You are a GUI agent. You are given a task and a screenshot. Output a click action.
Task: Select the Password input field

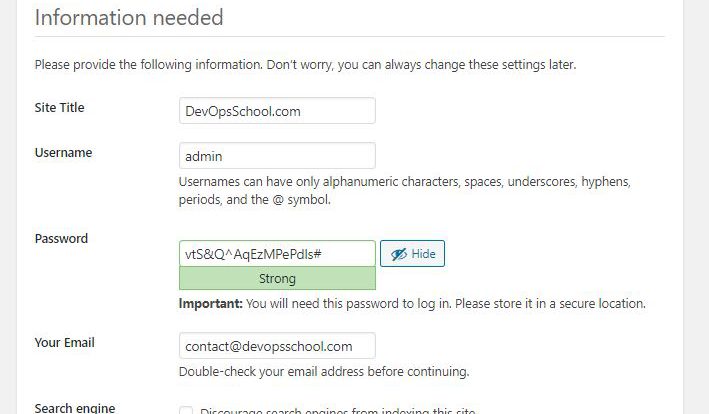coord(277,254)
